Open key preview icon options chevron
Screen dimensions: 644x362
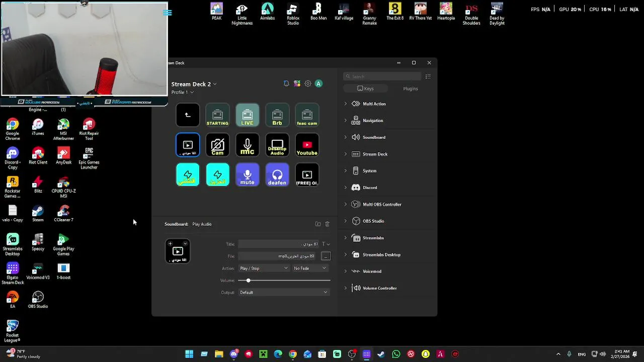185,244
